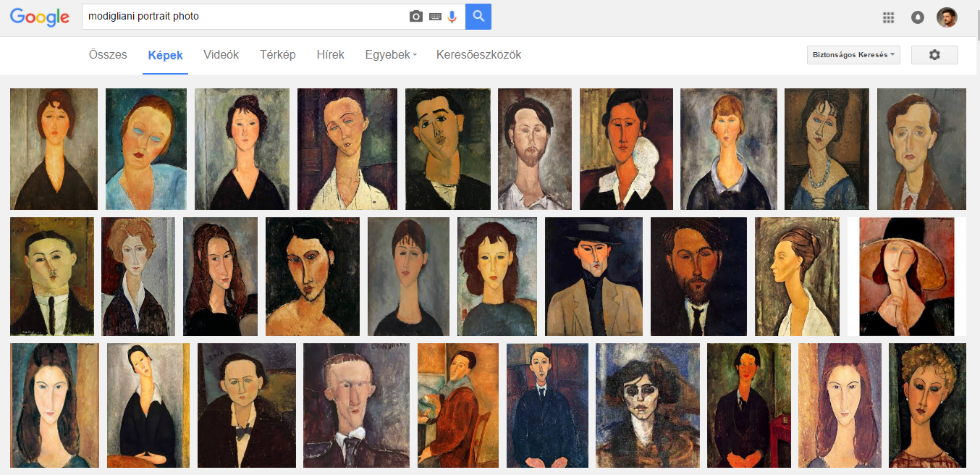Expand the Egyebek dropdown menu

click(x=391, y=55)
